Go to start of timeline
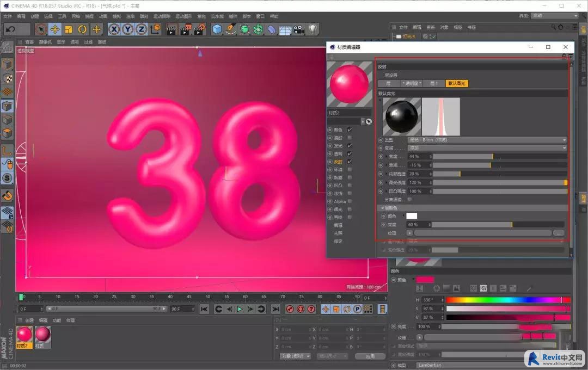 [x=204, y=309]
